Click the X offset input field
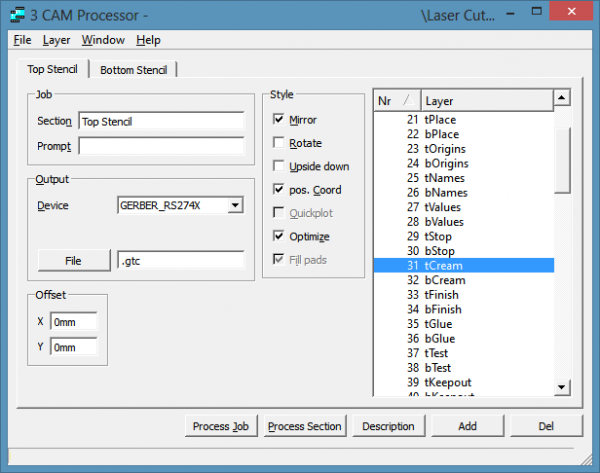The height and width of the screenshot is (473, 600). tap(74, 322)
